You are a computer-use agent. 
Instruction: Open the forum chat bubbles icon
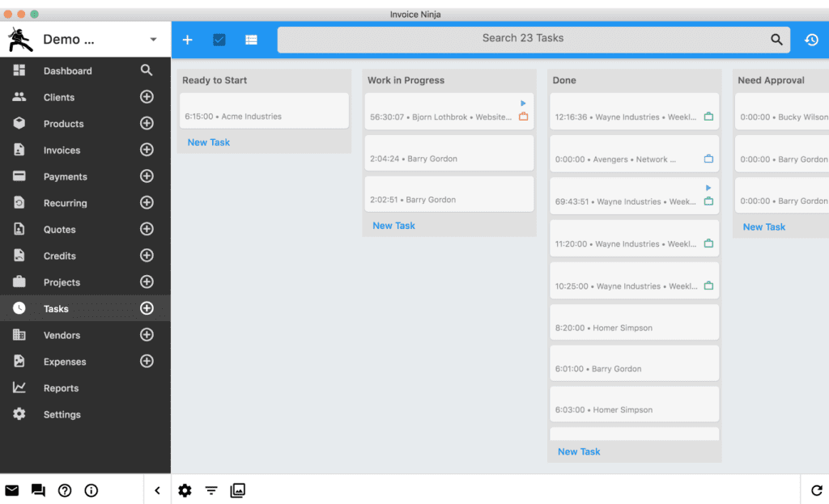[x=38, y=490]
